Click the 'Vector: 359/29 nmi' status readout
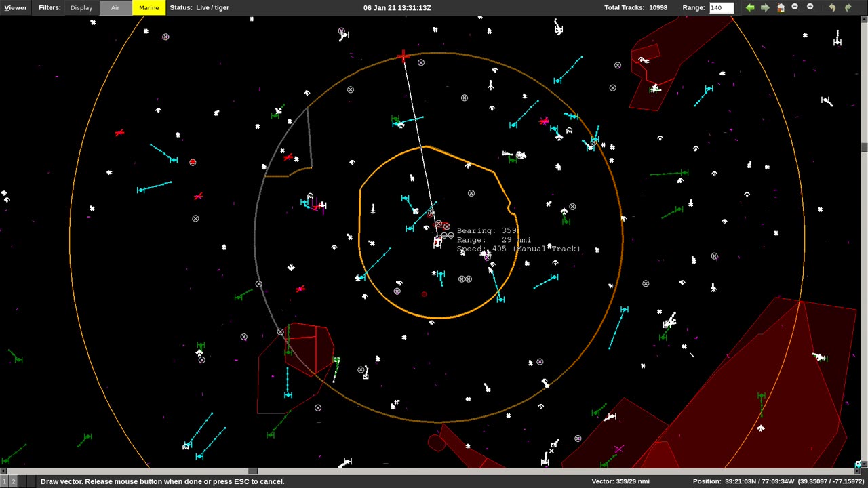 (x=620, y=481)
